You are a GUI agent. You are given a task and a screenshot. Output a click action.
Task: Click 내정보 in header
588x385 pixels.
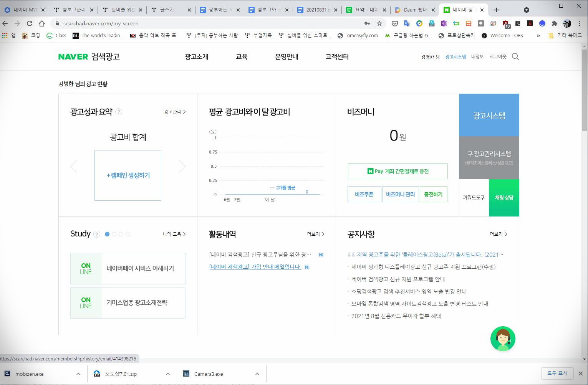pos(477,56)
